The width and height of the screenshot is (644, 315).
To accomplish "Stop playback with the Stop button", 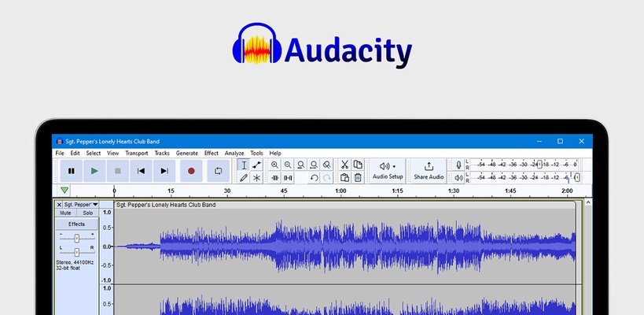I will (118, 171).
